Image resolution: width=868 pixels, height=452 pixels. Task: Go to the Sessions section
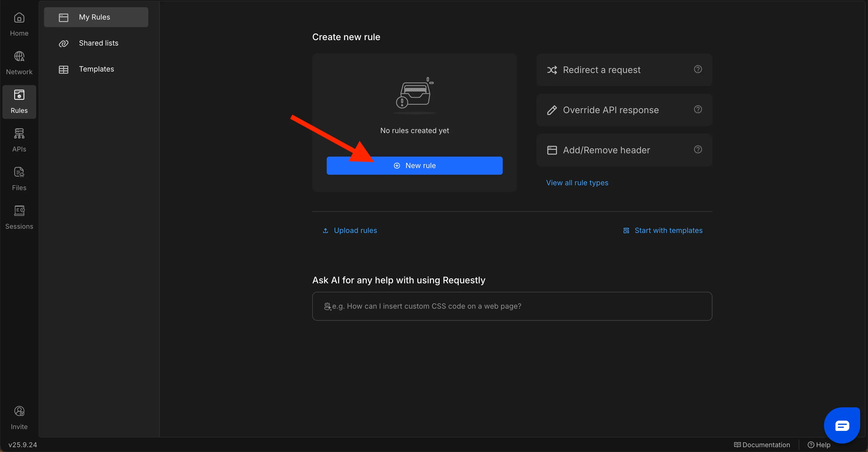coord(19,217)
